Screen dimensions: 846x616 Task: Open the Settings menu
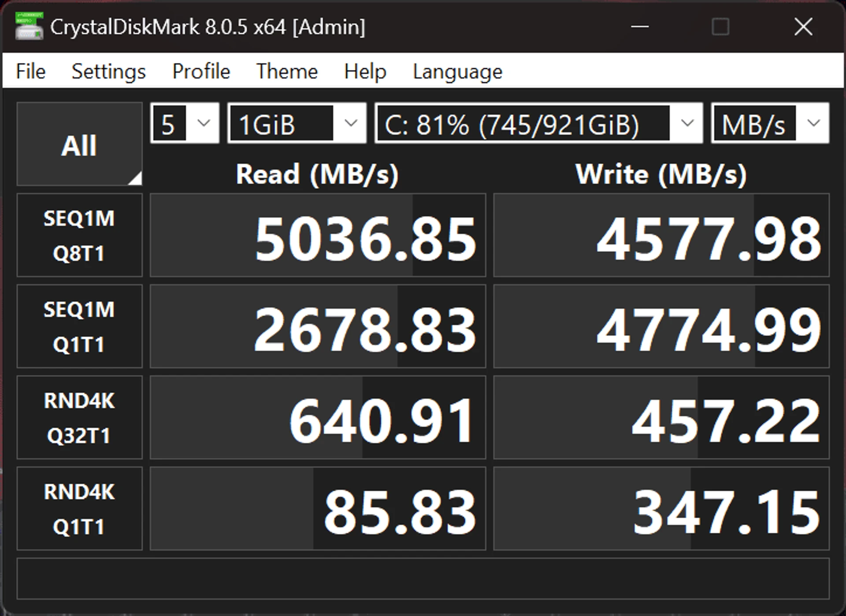(x=108, y=71)
